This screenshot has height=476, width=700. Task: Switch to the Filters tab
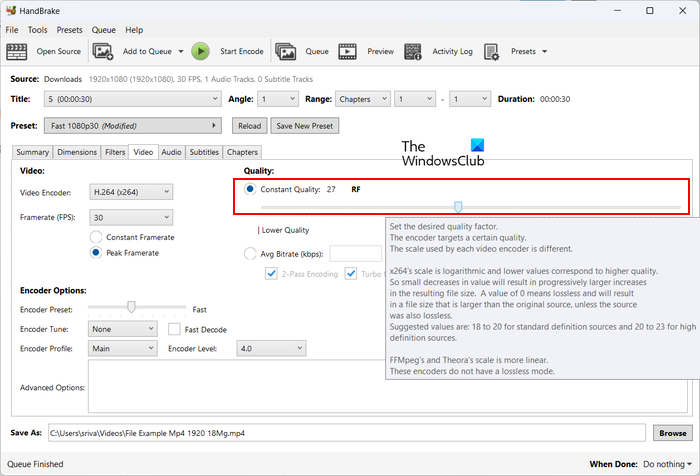pos(115,152)
